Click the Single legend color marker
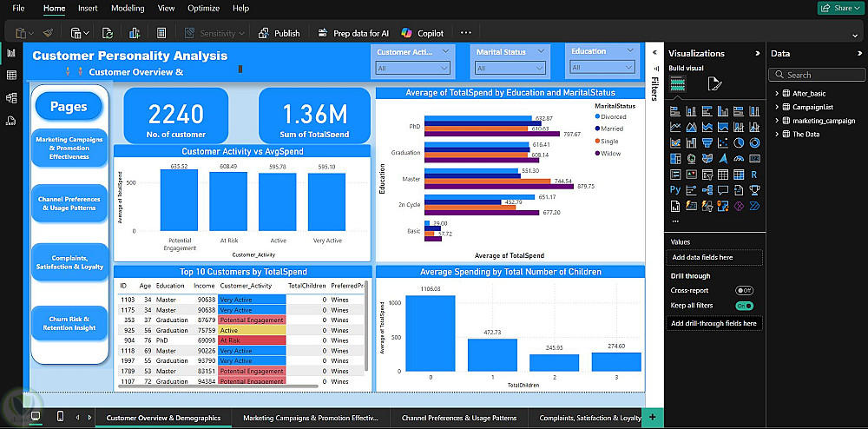868x429 pixels. coord(597,142)
